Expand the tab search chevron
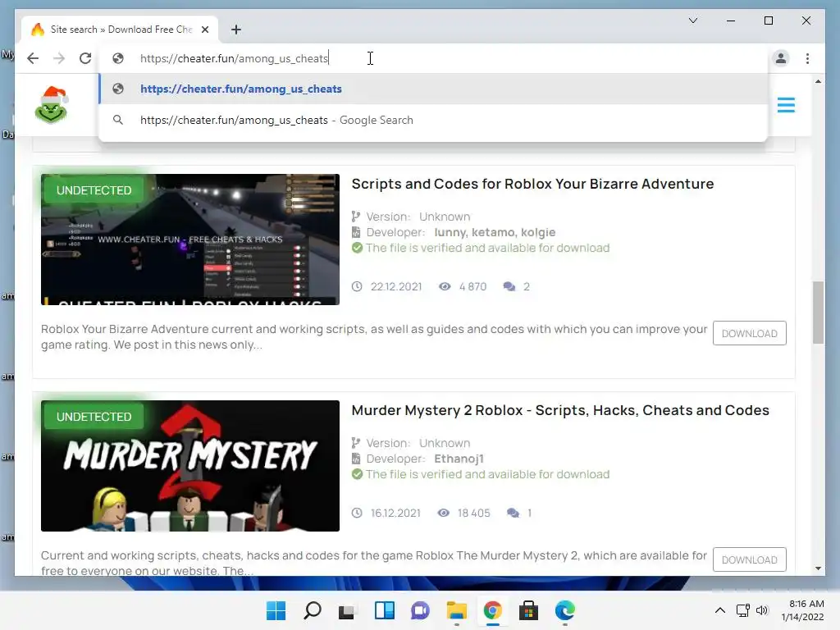 (692, 21)
